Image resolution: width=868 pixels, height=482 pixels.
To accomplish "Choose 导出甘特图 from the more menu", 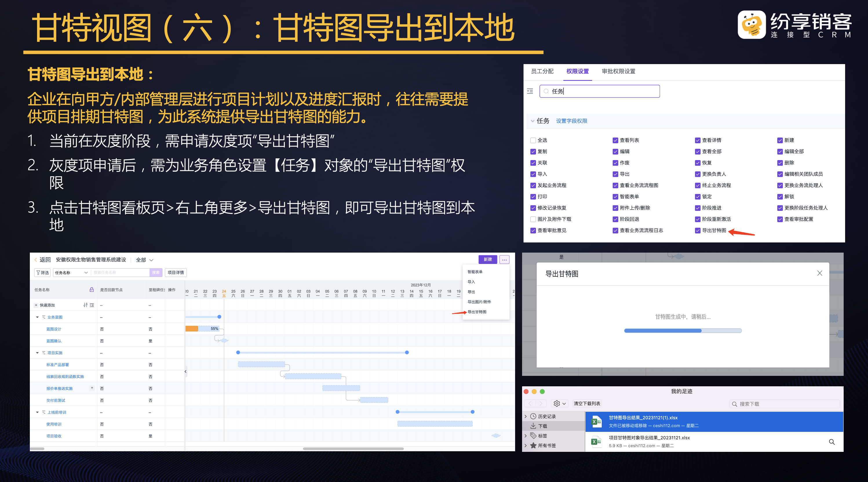I will (477, 312).
